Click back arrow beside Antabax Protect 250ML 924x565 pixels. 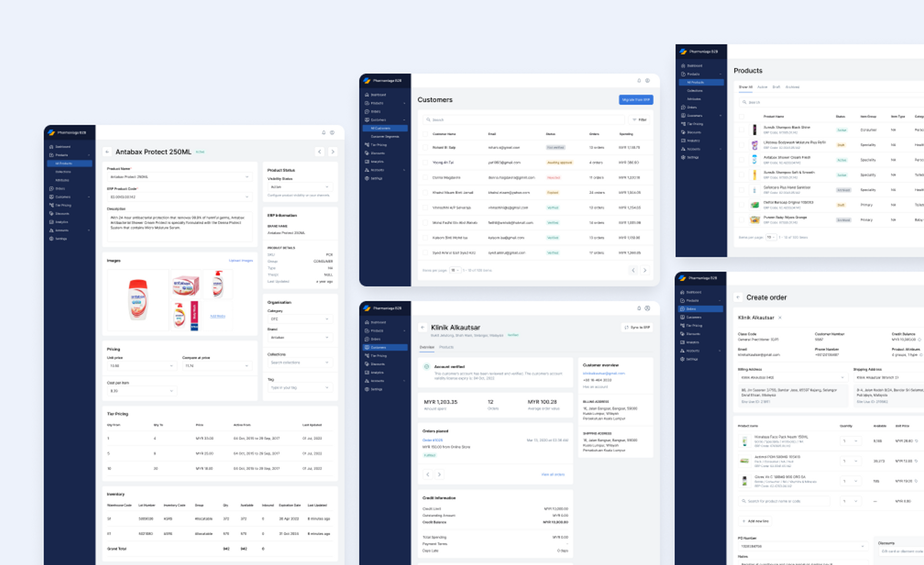pos(107,152)
